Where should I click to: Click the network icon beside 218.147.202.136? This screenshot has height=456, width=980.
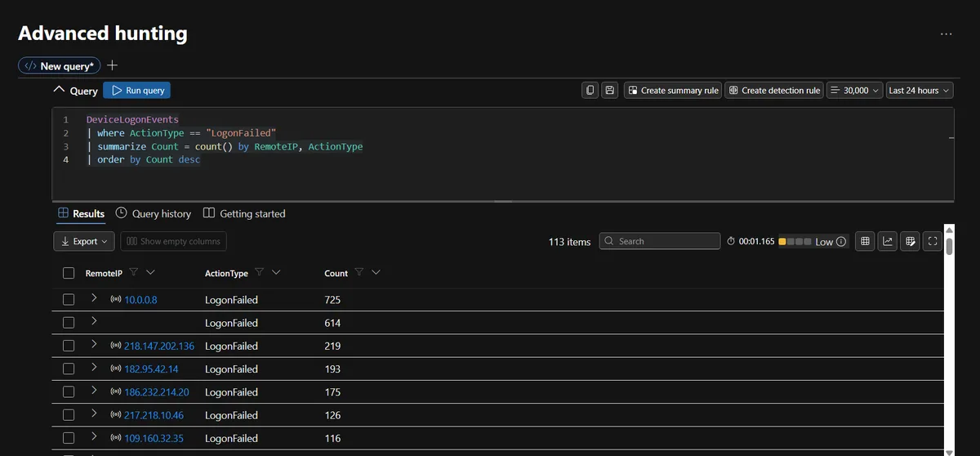click(115, 346)
